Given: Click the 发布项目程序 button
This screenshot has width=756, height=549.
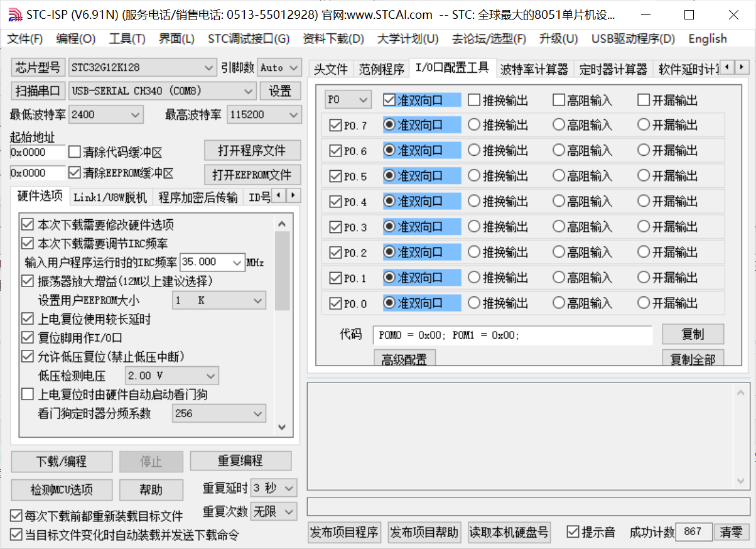Looking at the screenshot, I should tap(344, 532).
